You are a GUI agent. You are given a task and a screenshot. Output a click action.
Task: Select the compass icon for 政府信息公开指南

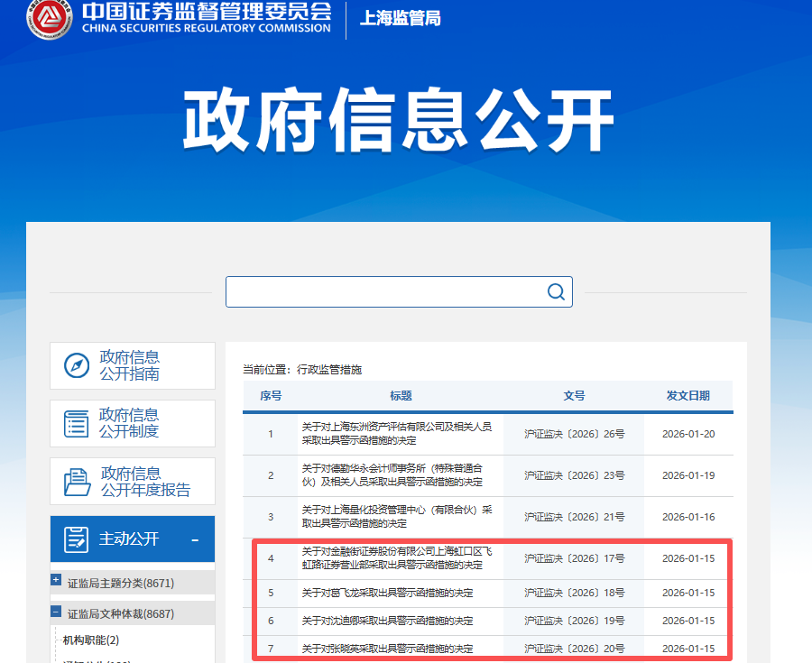pos(74,365)
